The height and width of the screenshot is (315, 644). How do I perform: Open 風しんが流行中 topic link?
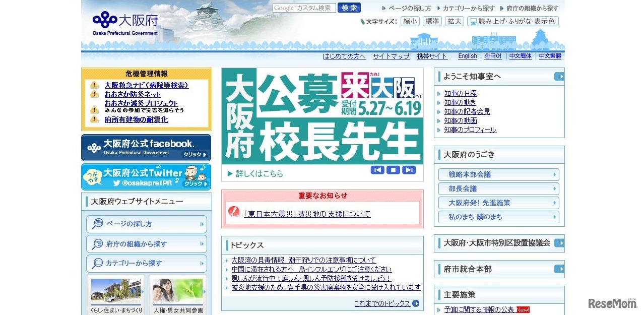311,278
